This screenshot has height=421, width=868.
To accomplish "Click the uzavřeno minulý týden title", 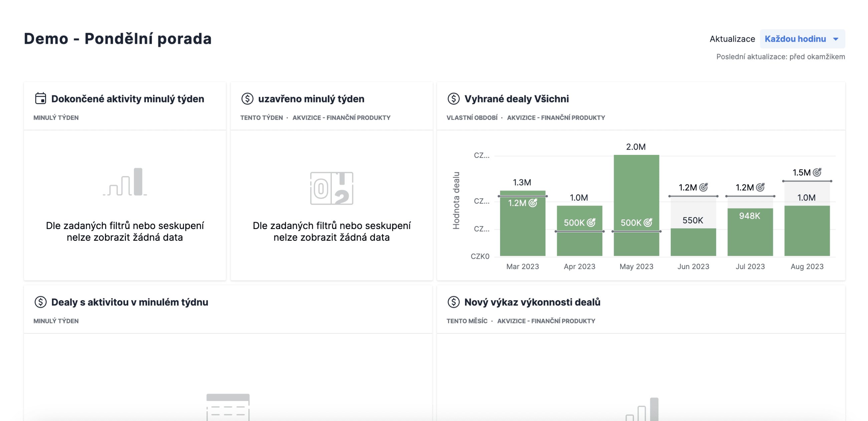I will (311, 98).
